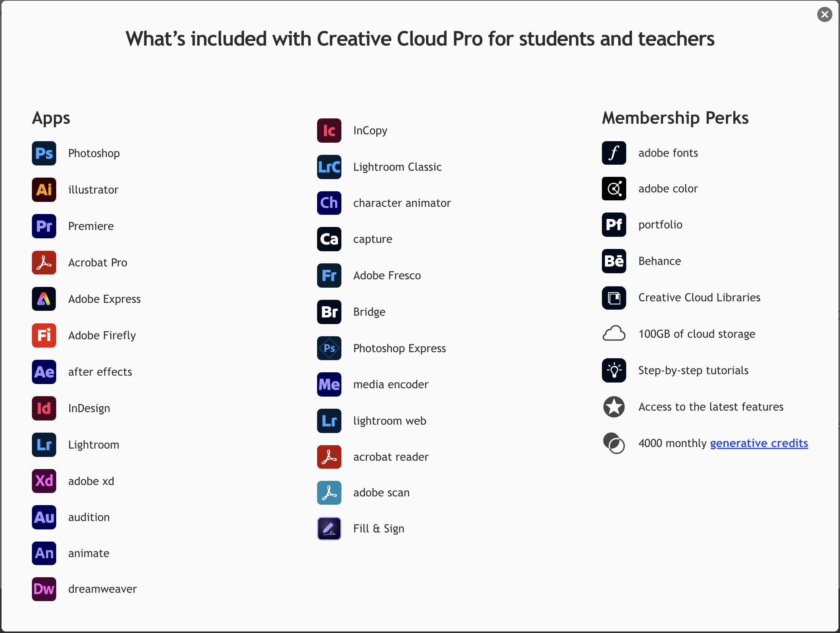
Task: Click the "Access to the latest features" text
Action: point(711,407)
